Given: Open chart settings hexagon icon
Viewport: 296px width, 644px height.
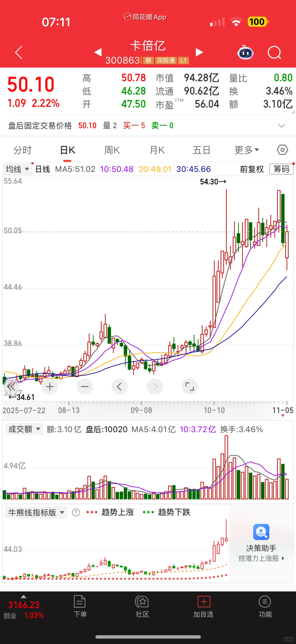Looking at the screenshot, I should point(282,150).
